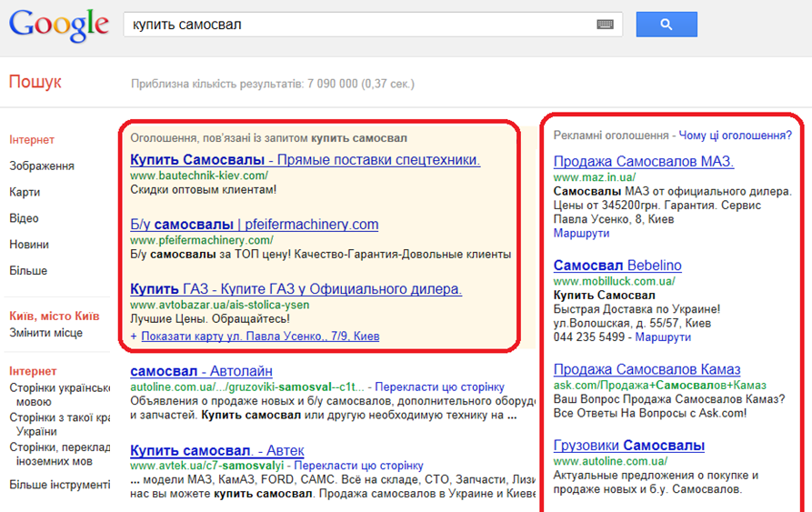Click the URL www.pfeifermachinery.com/

[202, 240]
